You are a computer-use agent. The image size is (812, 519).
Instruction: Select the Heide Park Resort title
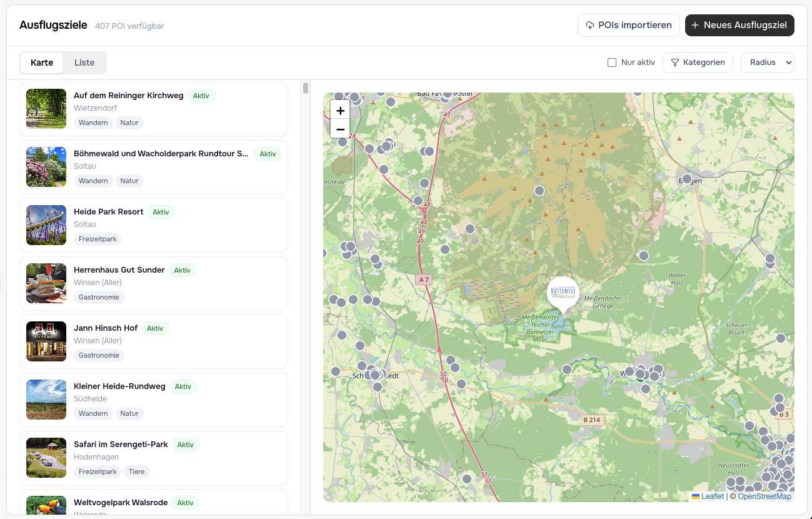pos(109,212)
